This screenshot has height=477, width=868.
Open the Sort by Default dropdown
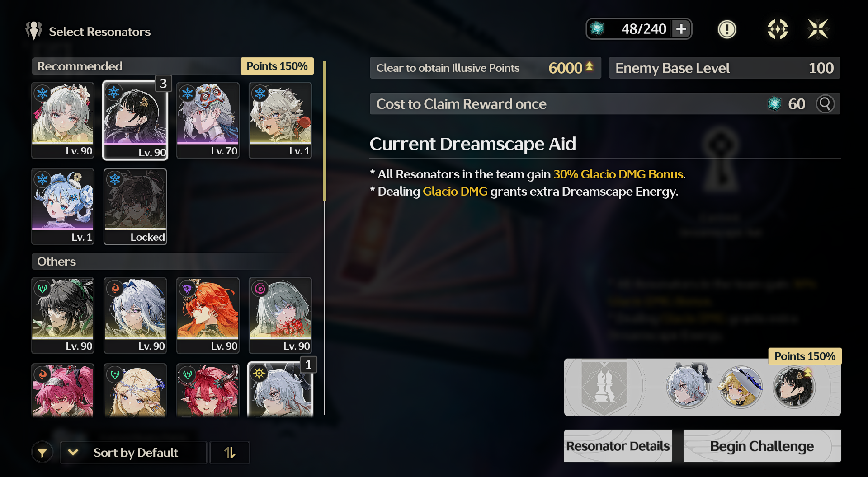click(133, 453)
